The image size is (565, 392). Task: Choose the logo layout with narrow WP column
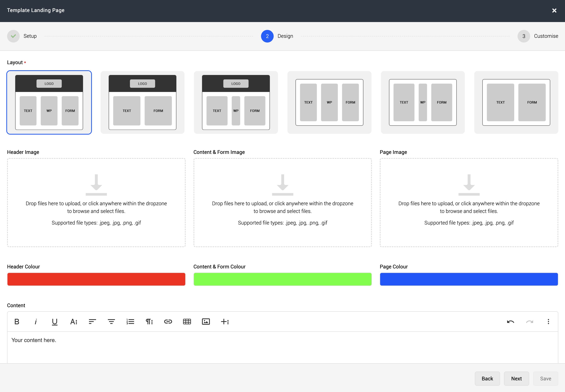point(236,102)
